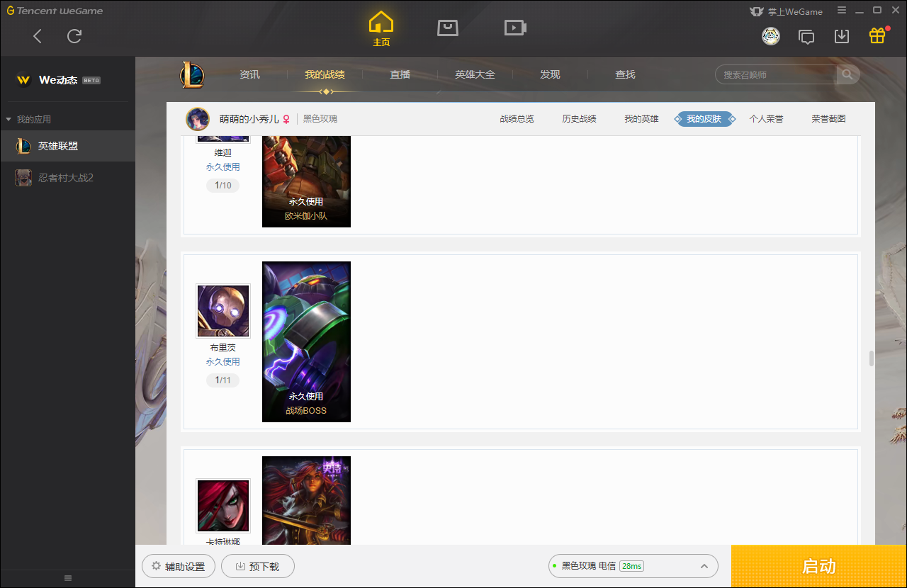Open the WeGame hamburger menu
This screenshot has width=907, height=588.
[842, 11]
